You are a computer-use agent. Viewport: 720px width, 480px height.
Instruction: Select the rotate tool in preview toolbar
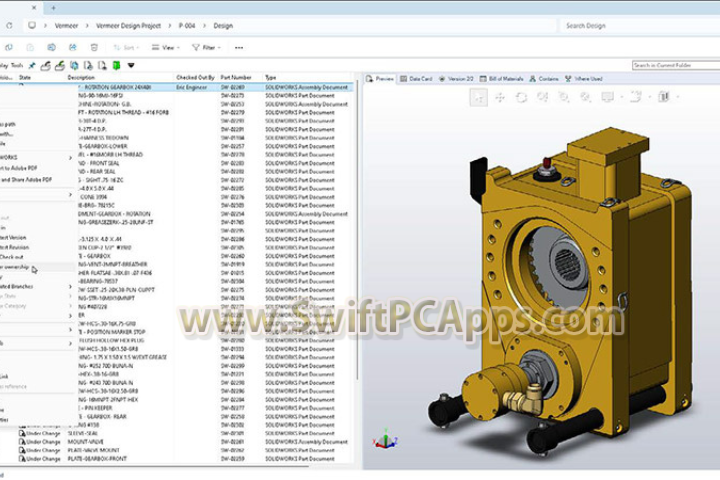[x=521, y=97]
